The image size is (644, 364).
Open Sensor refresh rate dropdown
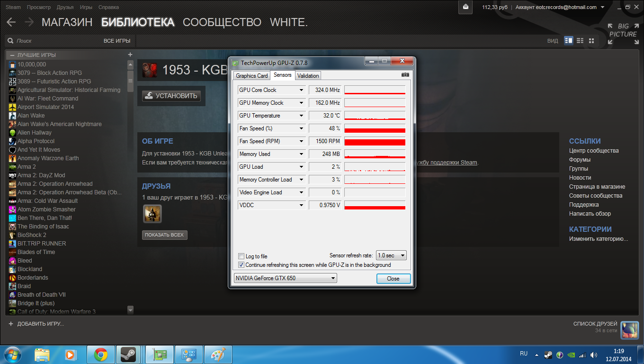(x=391, y=255)
